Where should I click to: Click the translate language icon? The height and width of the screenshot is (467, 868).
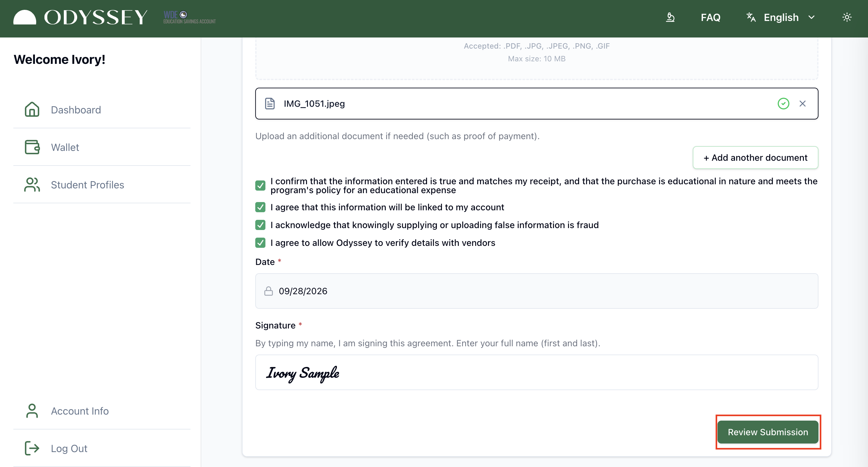pos(751,17)
